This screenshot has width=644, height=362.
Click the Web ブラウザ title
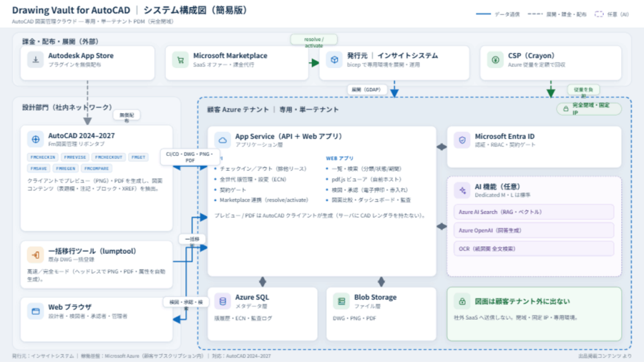[x=70, y=307]
